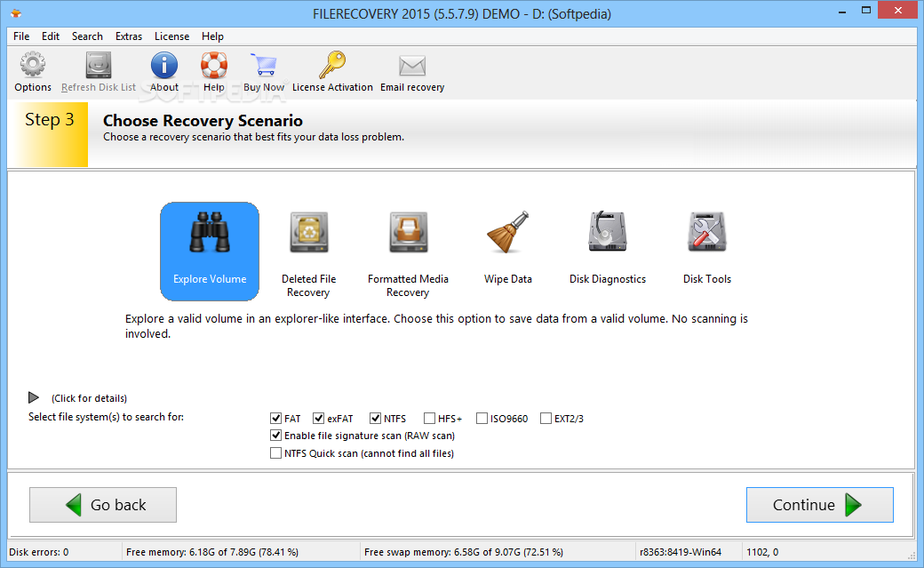Open the Help menu in menu bar
Screen dimensions: 924x568
pos(212,36)
